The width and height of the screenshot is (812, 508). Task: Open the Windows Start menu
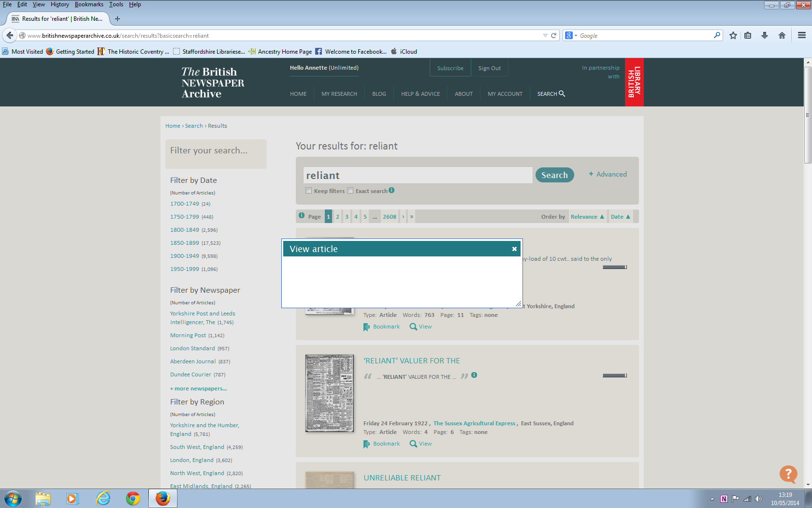click(13, 498)
